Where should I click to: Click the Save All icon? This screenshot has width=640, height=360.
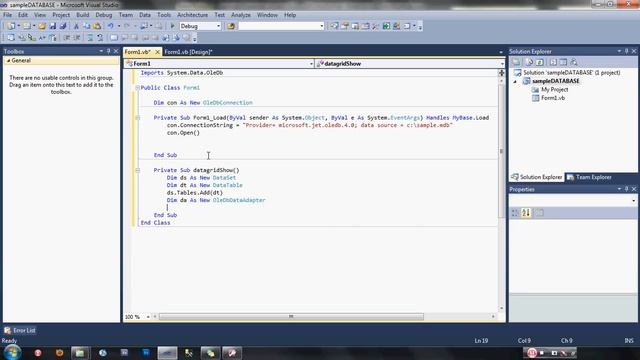point(63,26)
